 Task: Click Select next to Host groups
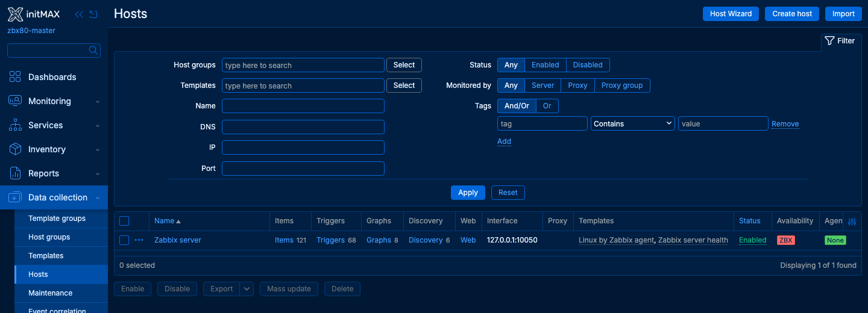click(404, 65)
